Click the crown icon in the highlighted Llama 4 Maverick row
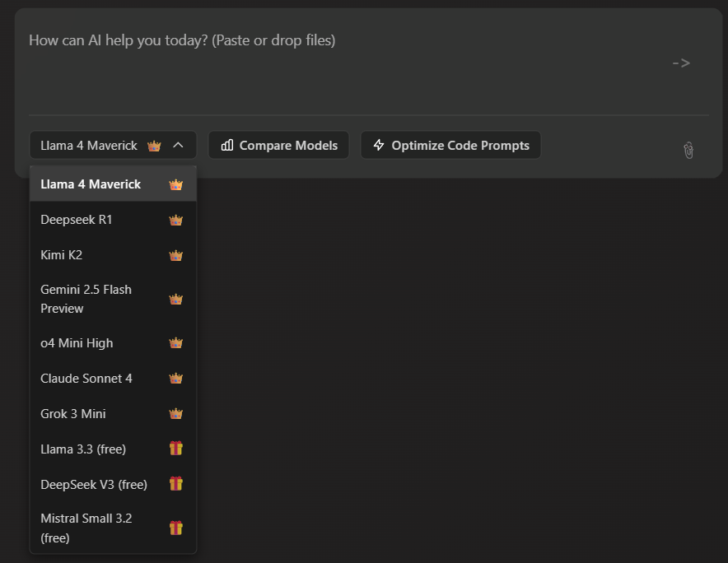This screenshot has height=563, width=728. pos(176,184)
